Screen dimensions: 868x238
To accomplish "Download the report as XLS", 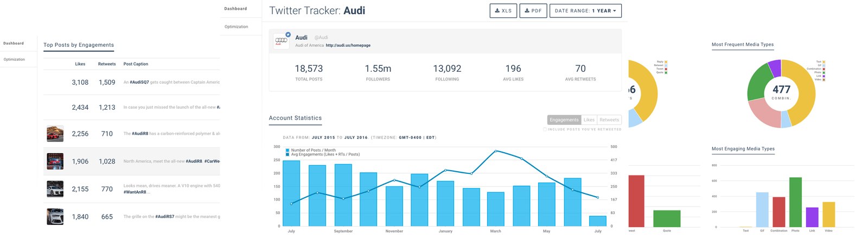I will [503, 11].
